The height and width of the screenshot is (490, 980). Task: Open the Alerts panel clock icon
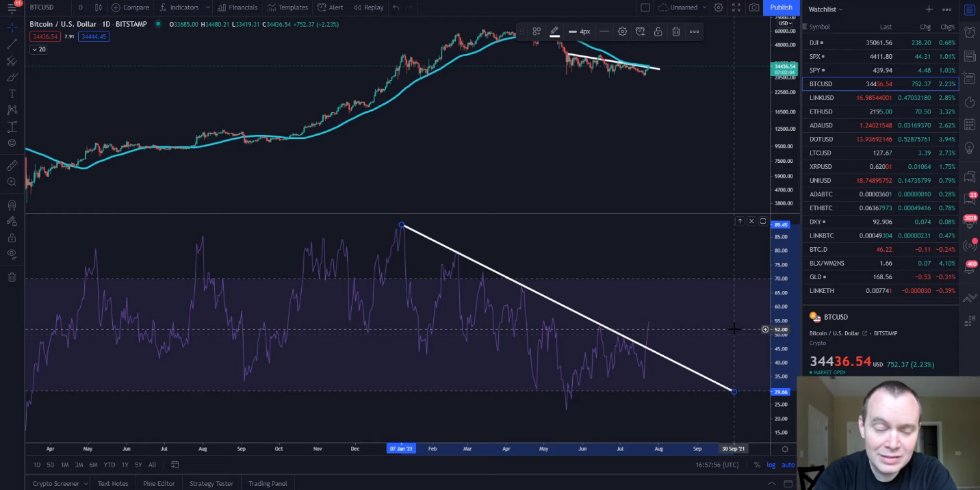point(970,32)
